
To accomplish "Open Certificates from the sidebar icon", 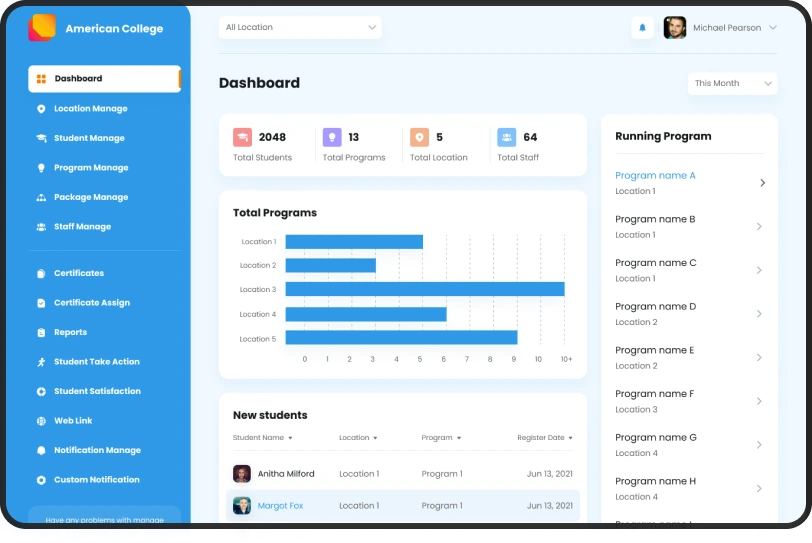I will click(41, 273).
